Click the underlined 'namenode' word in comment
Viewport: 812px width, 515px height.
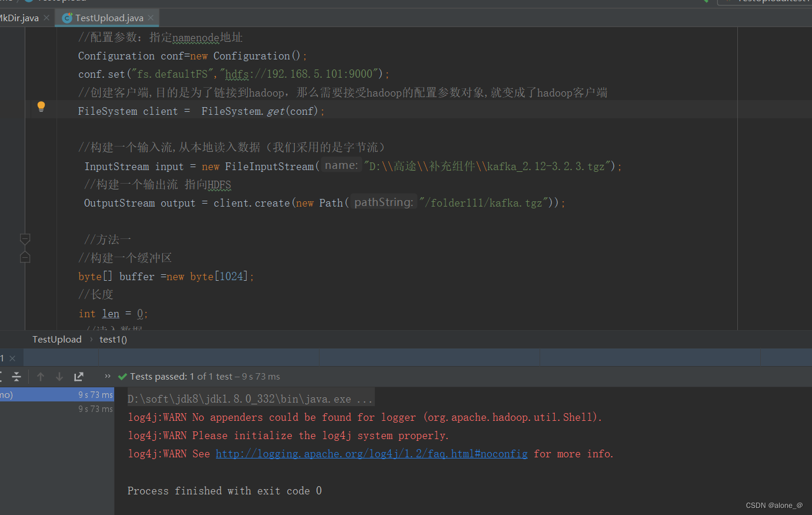(x=195, y=38)
